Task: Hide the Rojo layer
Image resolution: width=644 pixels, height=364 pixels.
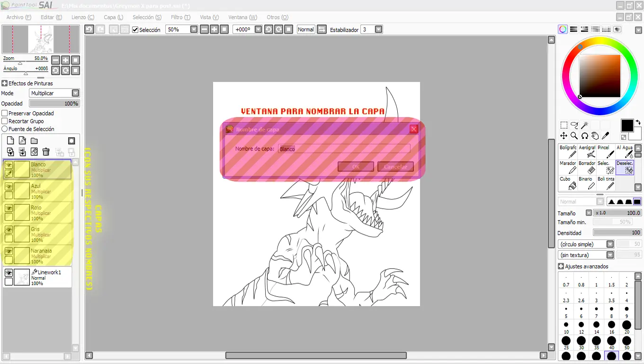Action: tap(9, 208)
